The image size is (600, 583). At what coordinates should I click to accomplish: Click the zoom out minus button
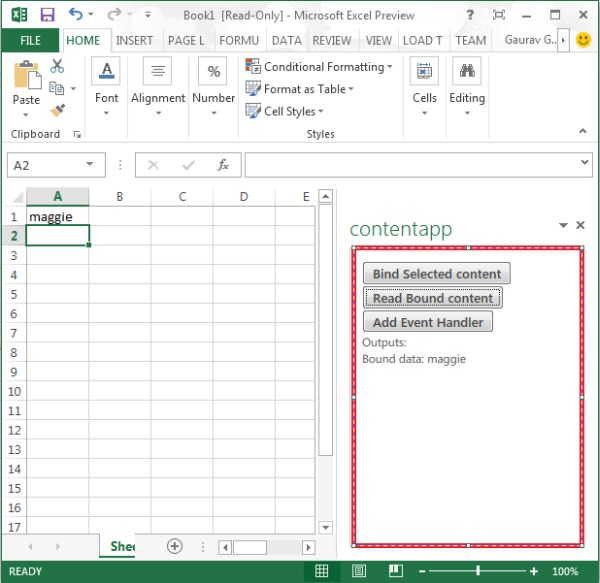click(x=422, y=572)
